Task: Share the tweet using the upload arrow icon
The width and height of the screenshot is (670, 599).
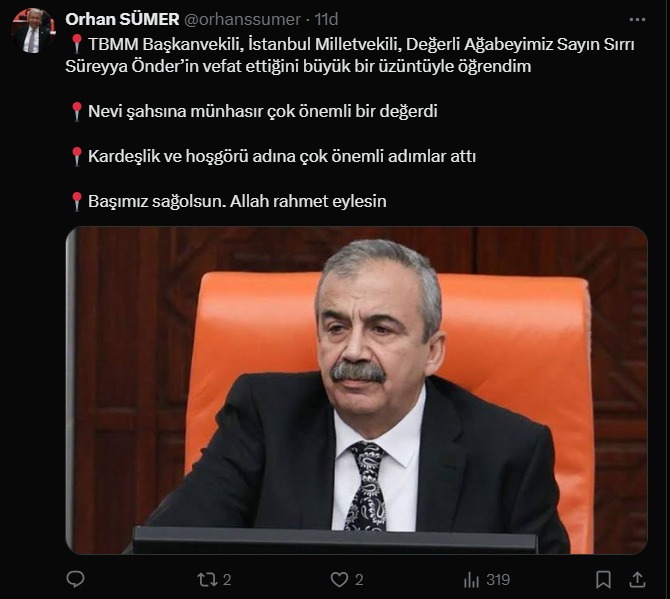Action: click(x=637, y=580)
